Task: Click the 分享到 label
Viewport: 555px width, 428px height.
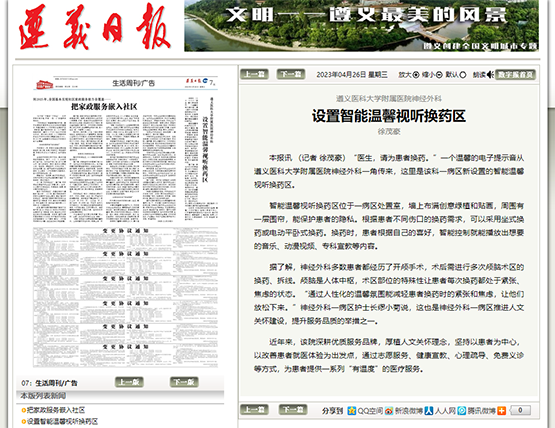Action: pos(332,411)
